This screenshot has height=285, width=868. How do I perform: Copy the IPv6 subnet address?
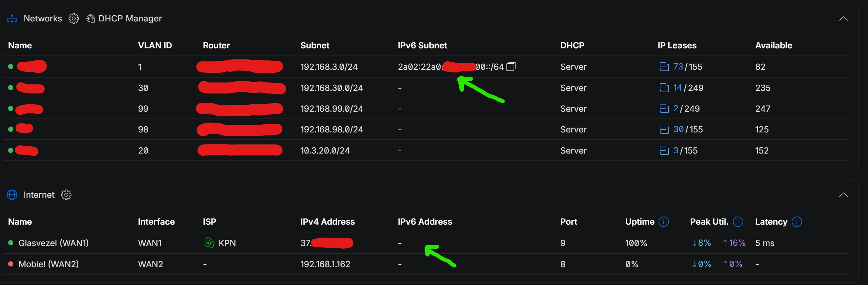(x=511, y=66)
